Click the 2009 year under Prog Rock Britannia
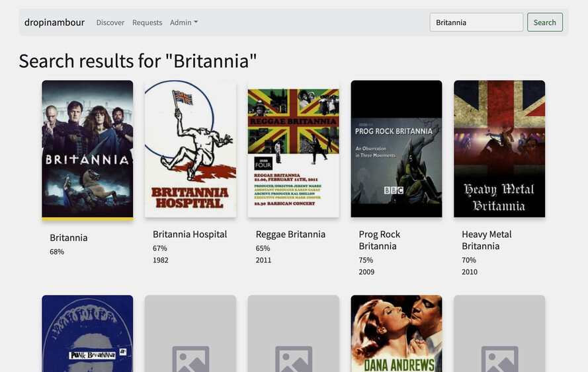The height and width of the screenshot is (372, 588). (x=366, y=272)
